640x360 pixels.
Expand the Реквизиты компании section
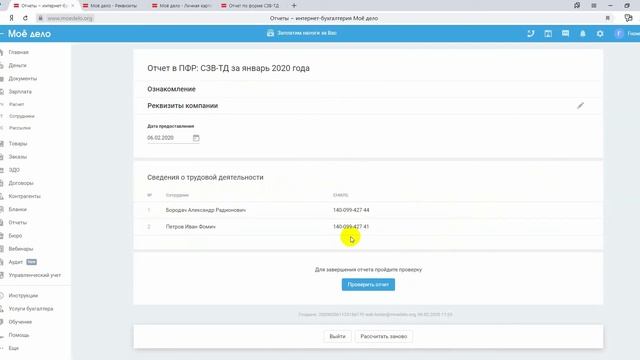click(182, 106)
